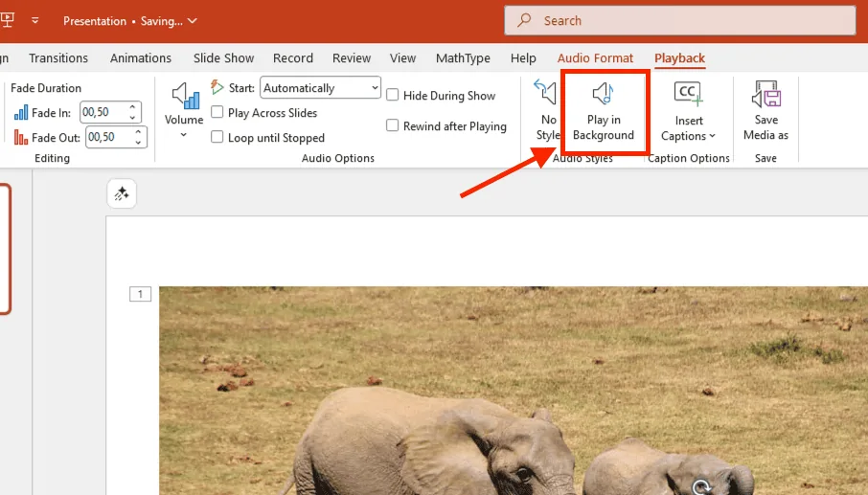The height and width of the screenshot is (495, 868).
Task: Toggle Loop until Stopped checkbox
Action: (x=217, y=138)
